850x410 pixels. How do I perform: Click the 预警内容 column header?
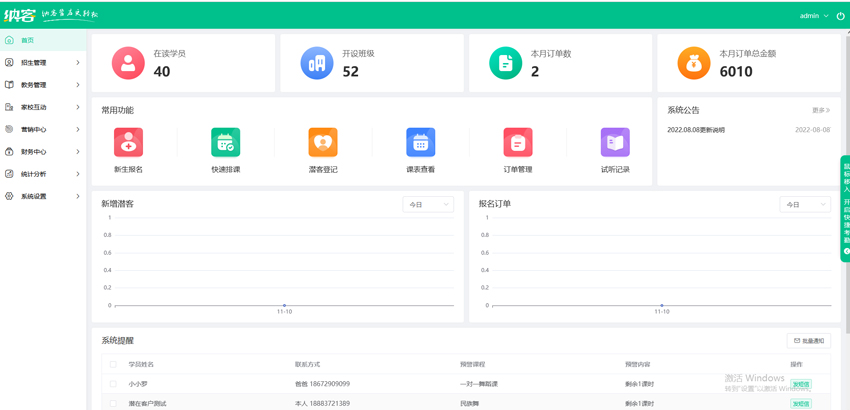638,364
